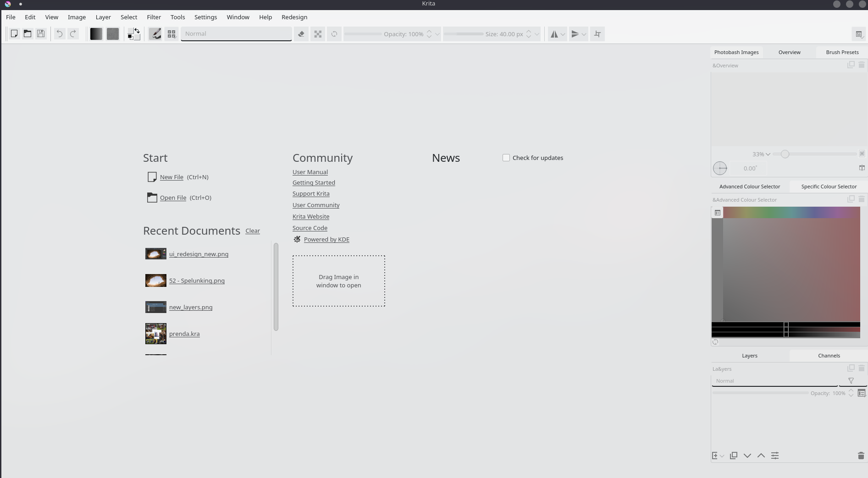Expand vertical mirror options arrow
This screenshot has width=868, height=478.
[x=584, y=34]
